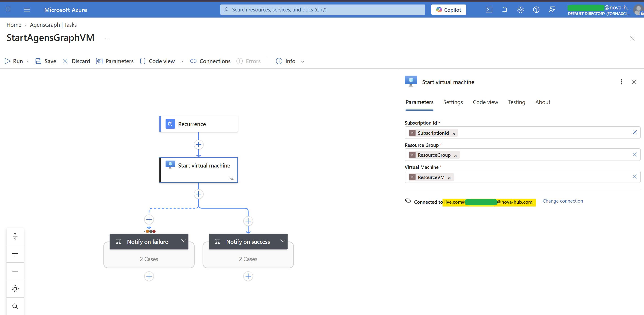644x315 pixels.
Task: Open portal settings gear
Action: point(521,9)
